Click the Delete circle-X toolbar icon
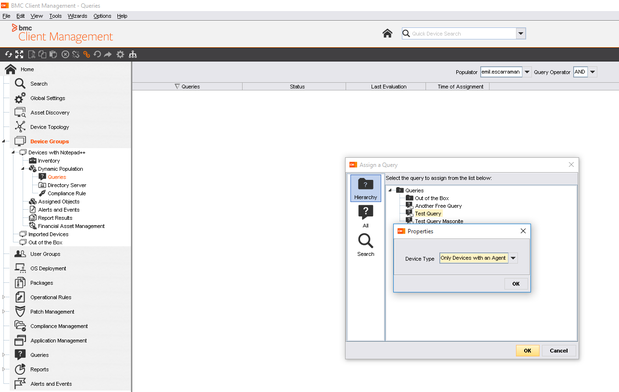The height and width of the screenshot is (392, 619). (x=65, y=54)
